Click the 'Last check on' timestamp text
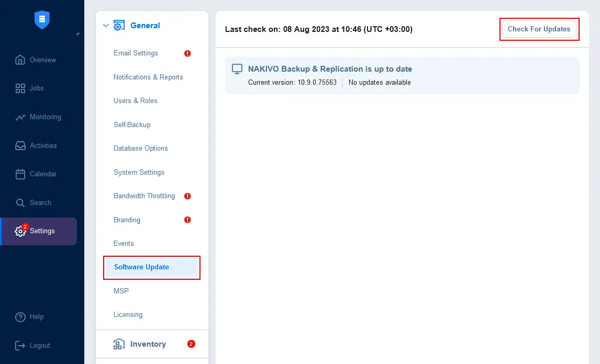 click(319, 29)
